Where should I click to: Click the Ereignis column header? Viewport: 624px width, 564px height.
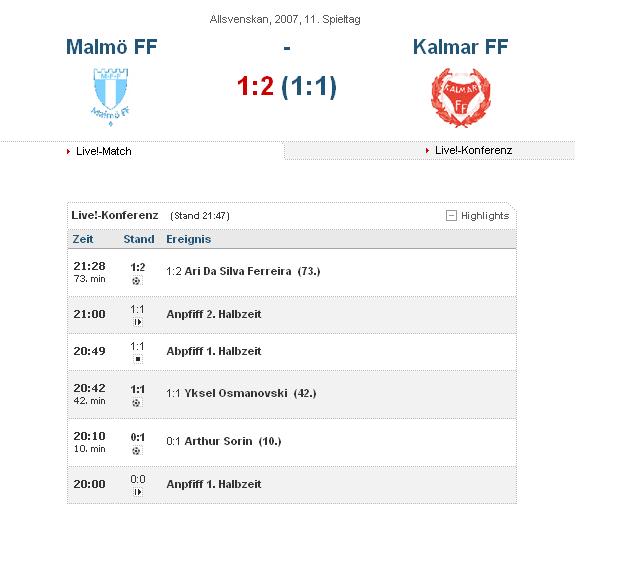point(188,239)
